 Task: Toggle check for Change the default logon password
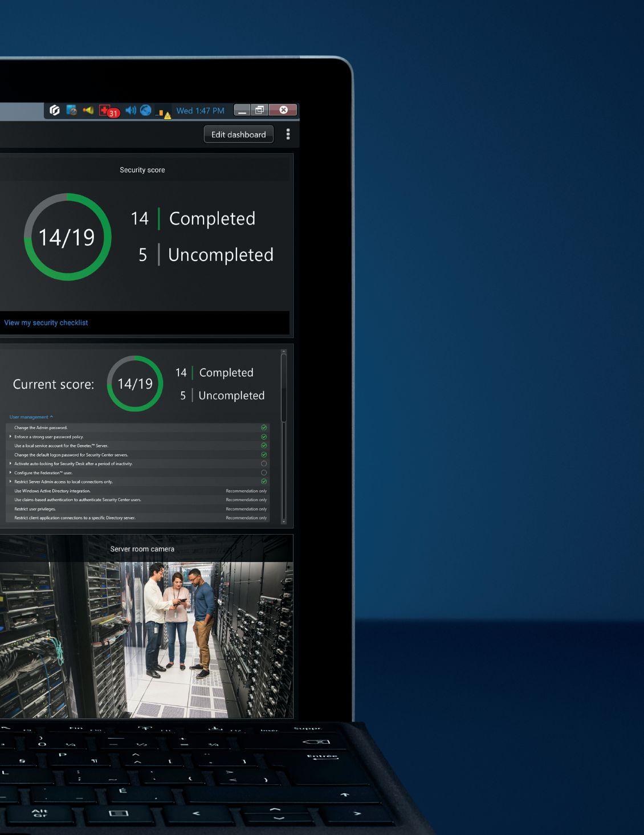(x=264, y=455)
